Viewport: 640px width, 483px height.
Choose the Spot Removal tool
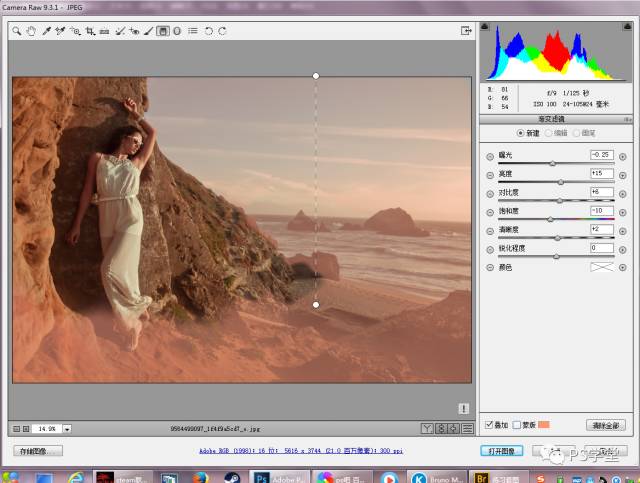120,32
